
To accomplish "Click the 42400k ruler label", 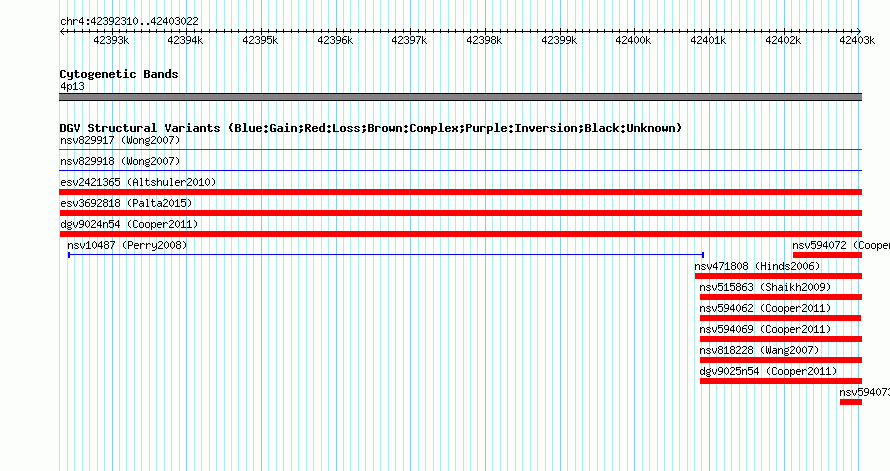I will point(633,40).
